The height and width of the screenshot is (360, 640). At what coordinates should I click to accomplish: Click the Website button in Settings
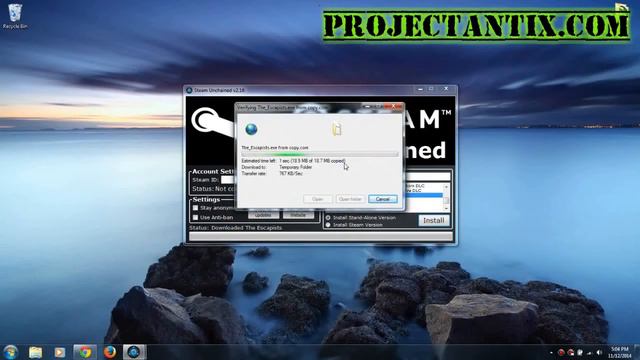click(298, 215)
